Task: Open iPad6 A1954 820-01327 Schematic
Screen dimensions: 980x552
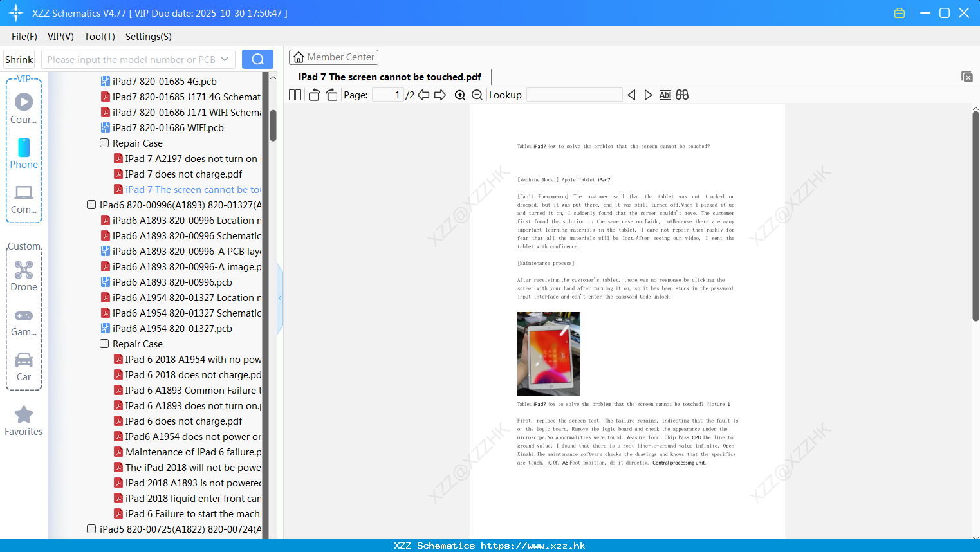Action: [181, 313]
